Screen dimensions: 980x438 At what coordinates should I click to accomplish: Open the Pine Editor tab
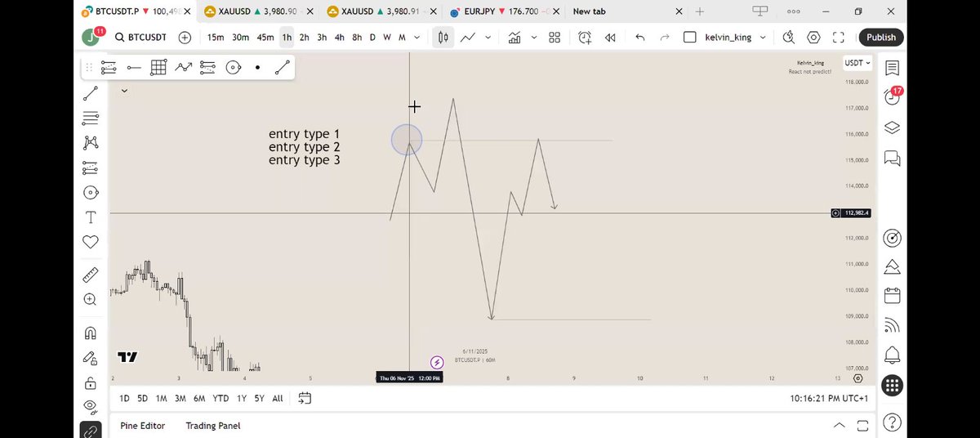pyautogui.click(x=142, y=426)
